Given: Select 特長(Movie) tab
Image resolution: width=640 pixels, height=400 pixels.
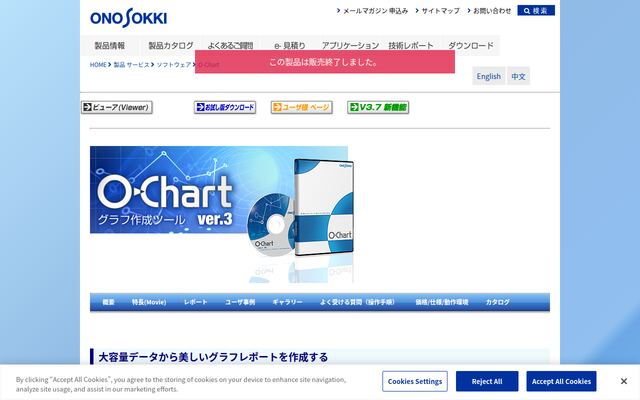Looking at the screenshot, I should [x=149, y=302].
